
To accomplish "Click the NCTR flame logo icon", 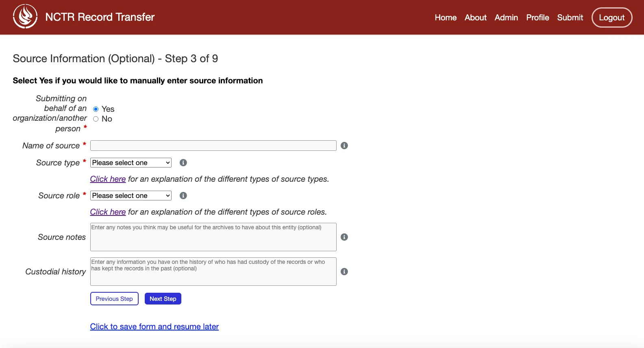I will coord(25,16).
